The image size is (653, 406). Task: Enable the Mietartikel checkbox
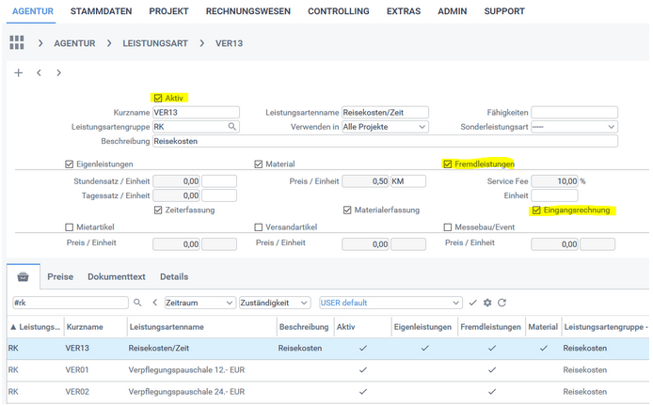tap(68, 227)
